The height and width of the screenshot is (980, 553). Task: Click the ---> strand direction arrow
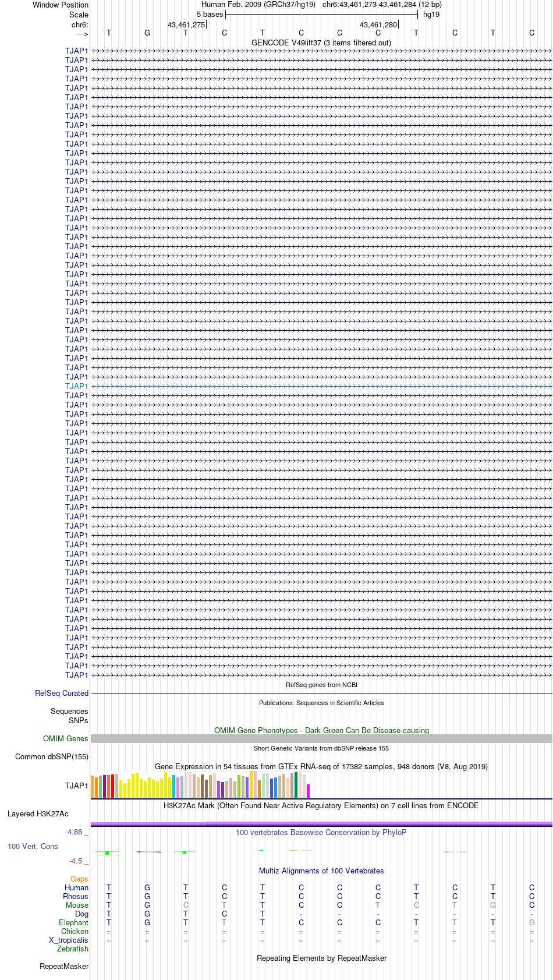[82, 34]
